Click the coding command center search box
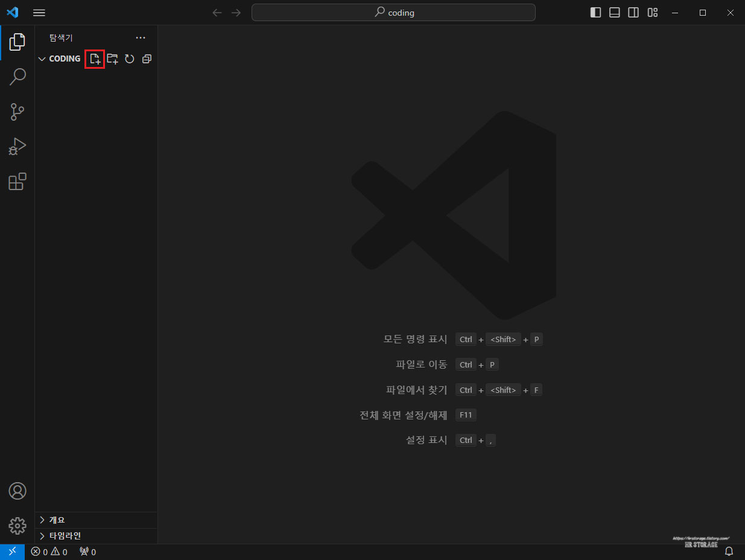This screenshot has height=560, width=745. (x=393, y=13)
